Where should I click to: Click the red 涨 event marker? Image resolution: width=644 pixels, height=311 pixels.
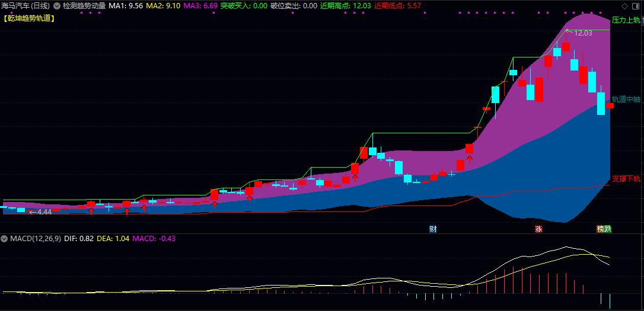pos(538,229)
